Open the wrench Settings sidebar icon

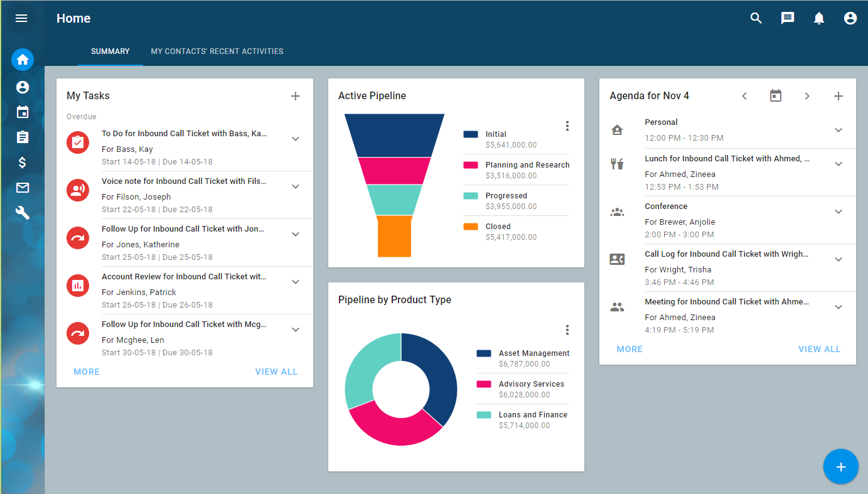pos(23,213)
